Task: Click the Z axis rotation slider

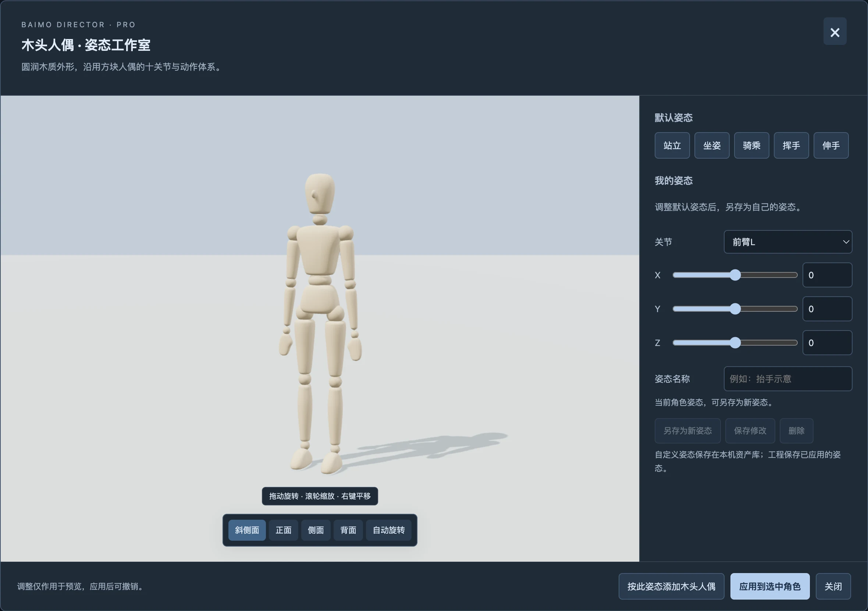Action: (734, 343)
